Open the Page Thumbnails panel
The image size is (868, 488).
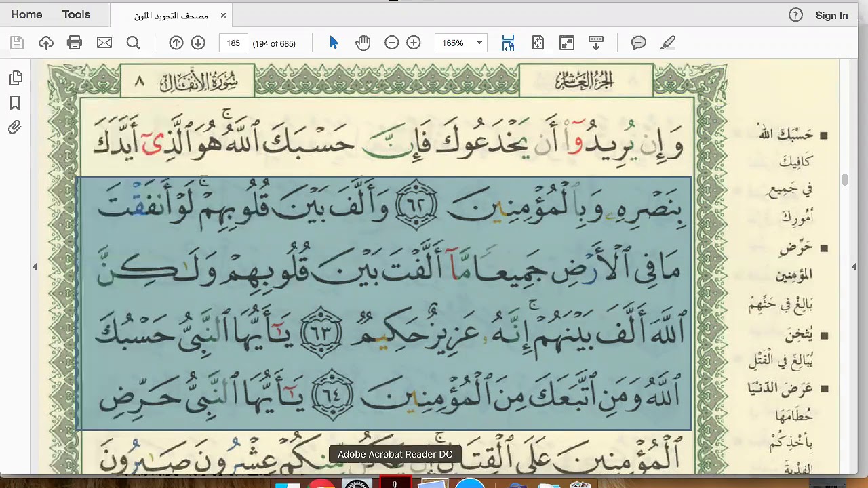[x=16, y=78]
